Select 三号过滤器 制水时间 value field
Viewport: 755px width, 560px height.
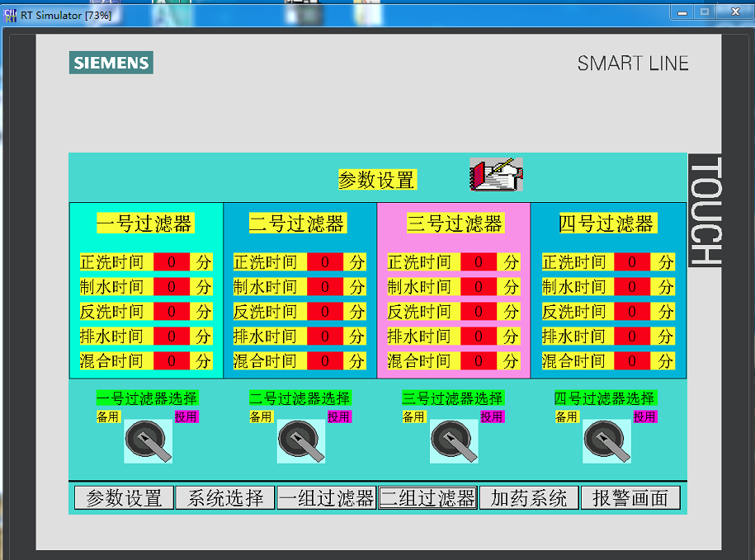tap(479, 287)
